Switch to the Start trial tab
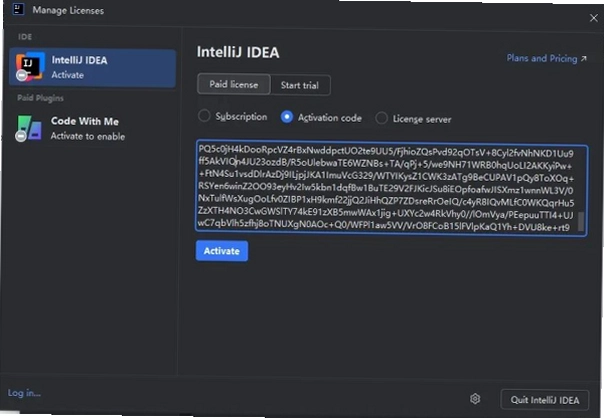This screenshot has width=604, height=418. pos(300,85)
